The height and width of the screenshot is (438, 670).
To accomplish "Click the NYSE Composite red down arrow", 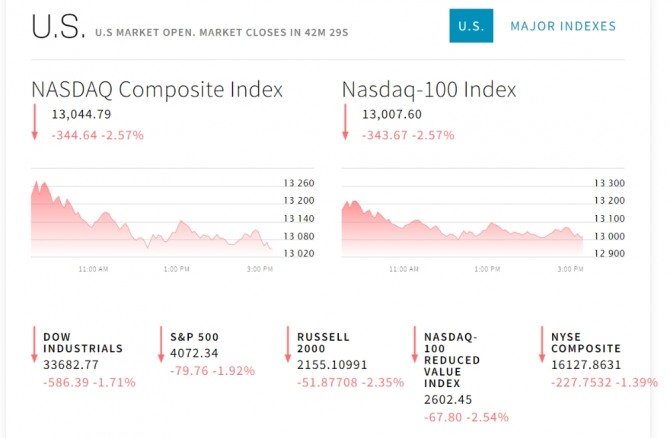I will point(541,344).
